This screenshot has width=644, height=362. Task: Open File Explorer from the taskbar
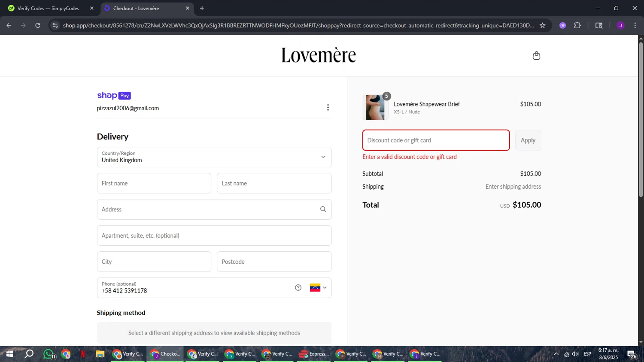pos(100,354)
